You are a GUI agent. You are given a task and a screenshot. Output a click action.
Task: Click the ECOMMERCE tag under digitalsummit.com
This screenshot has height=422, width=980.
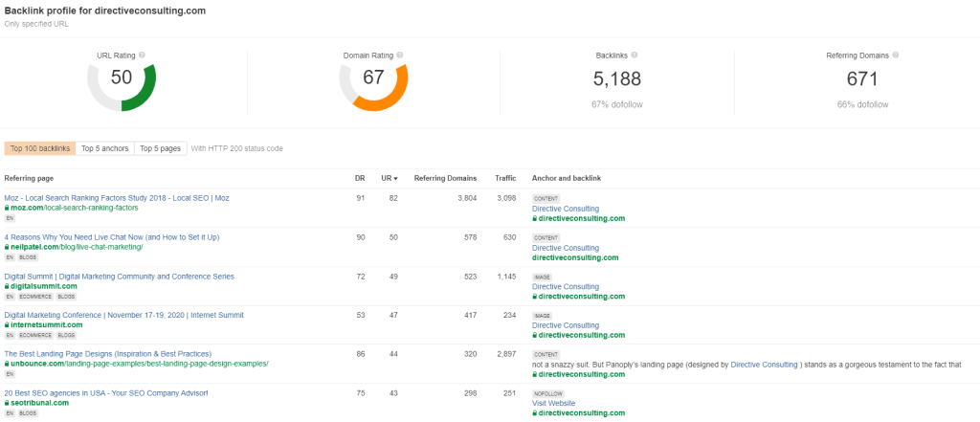(35, 297)
